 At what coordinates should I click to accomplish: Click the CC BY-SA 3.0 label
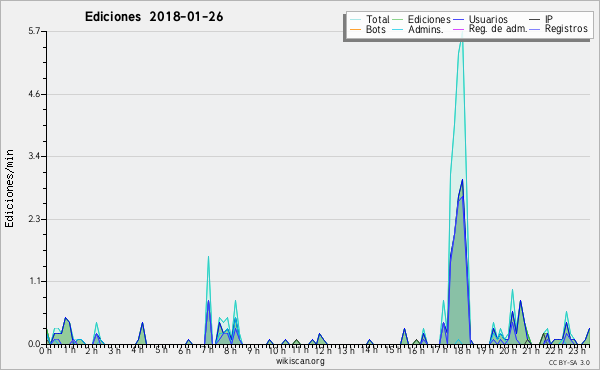569,362
